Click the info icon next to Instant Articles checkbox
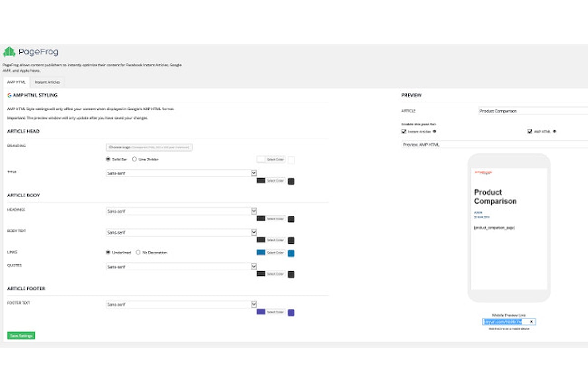 coord(434,132)
